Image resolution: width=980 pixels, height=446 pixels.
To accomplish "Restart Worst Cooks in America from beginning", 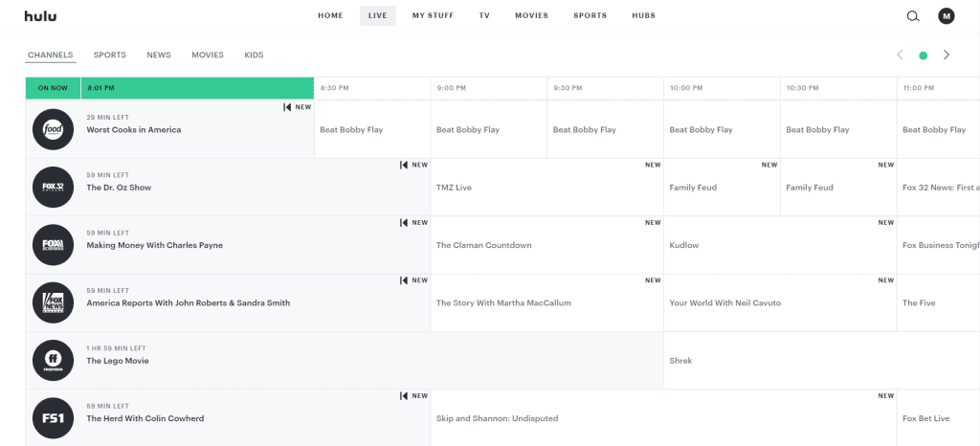I will coord(287,107).
